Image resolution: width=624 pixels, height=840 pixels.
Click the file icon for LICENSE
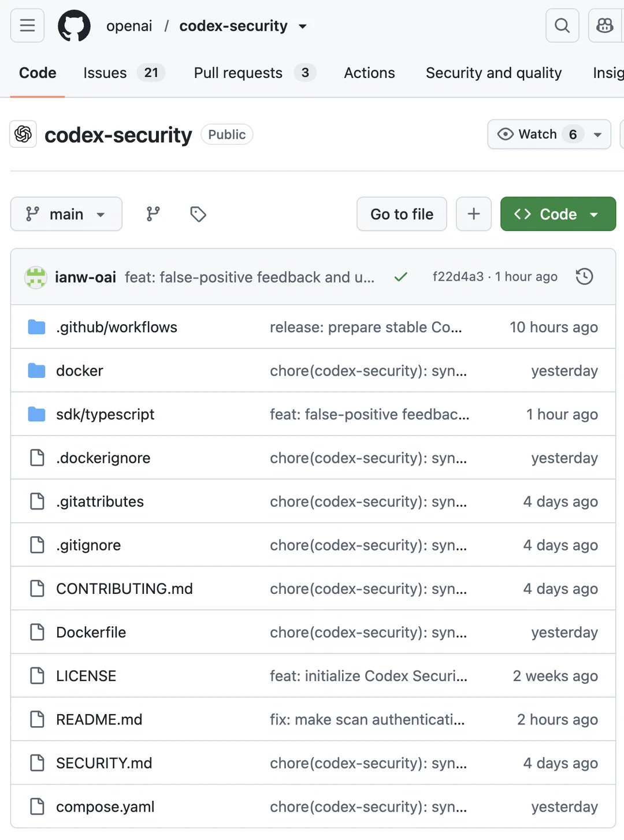[x=37, y=676]
